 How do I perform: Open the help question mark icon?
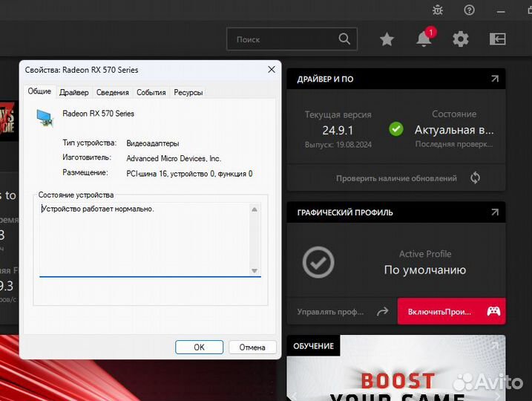click(x=469, y=10)
